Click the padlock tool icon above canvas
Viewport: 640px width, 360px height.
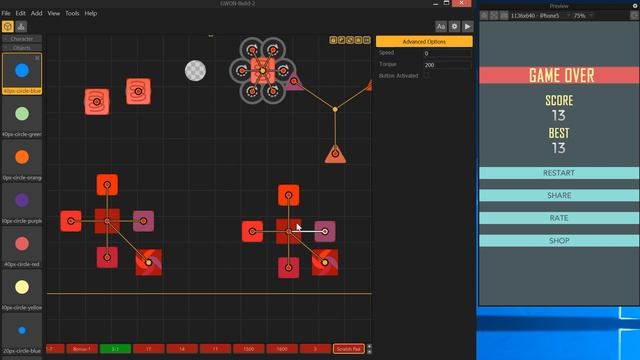[x=333, y=40]
